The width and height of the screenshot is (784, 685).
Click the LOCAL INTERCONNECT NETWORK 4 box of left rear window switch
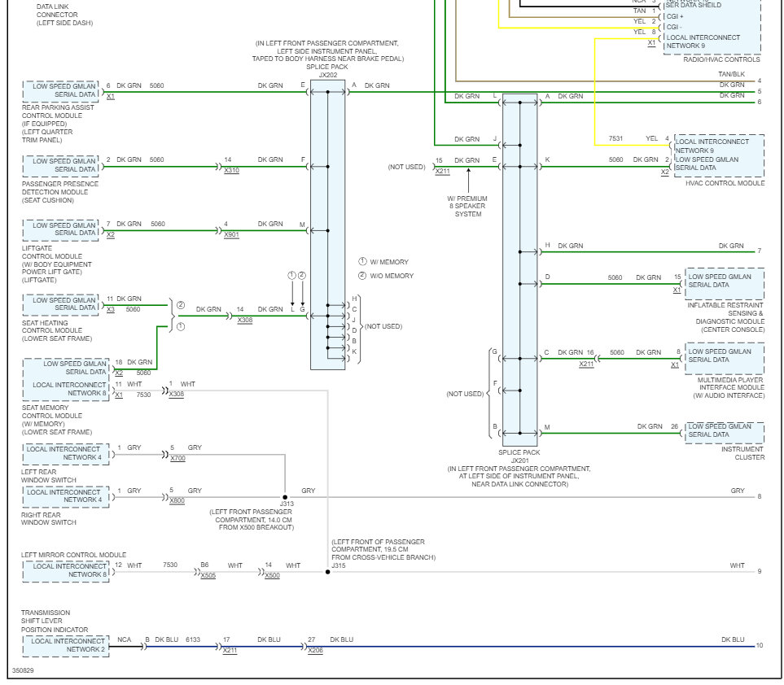click(x=66, y=454)
